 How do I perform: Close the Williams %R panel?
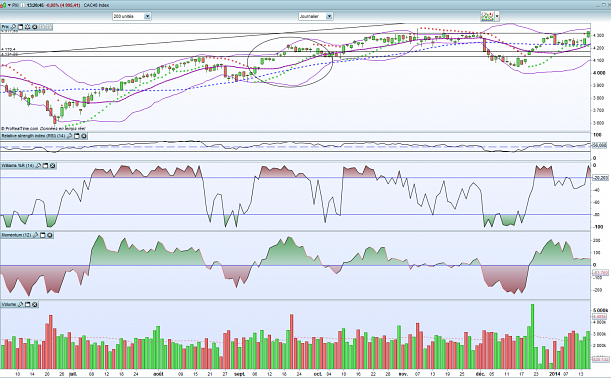click(53, 166)
